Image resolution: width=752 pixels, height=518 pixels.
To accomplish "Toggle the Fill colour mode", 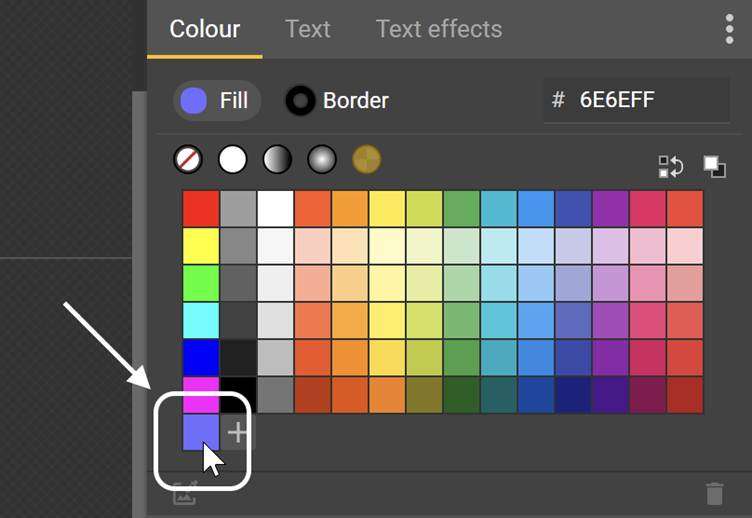I will 217,101.
